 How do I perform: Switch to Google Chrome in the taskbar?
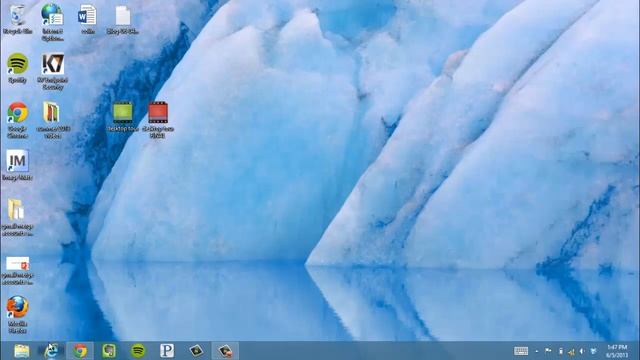[80, 351]
